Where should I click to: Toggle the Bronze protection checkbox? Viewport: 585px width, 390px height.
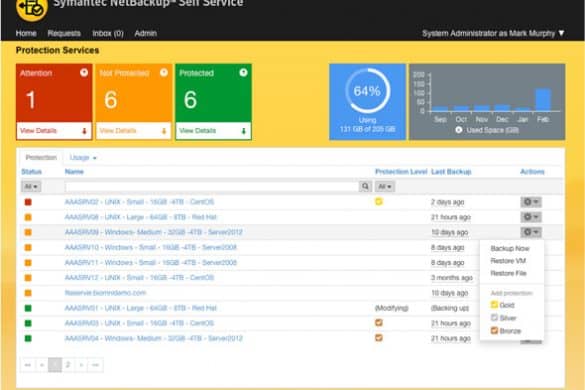pyautogui.click(x=494, y=330)
